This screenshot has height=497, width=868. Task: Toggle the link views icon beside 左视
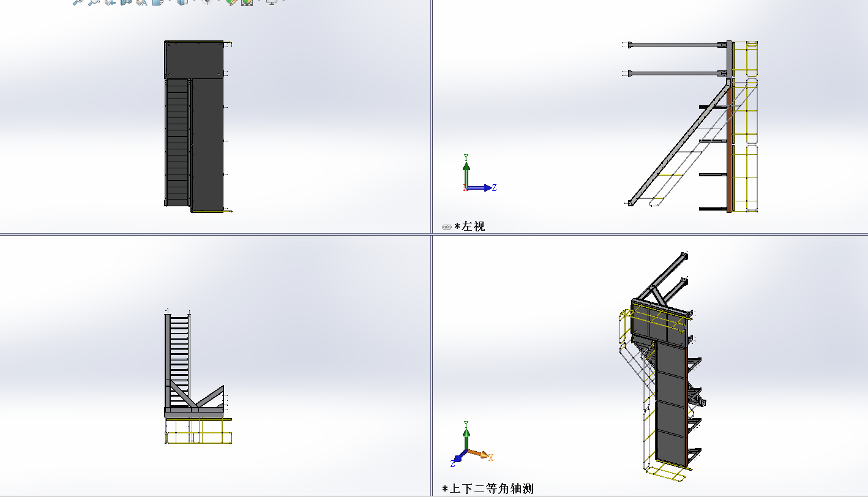447,227
